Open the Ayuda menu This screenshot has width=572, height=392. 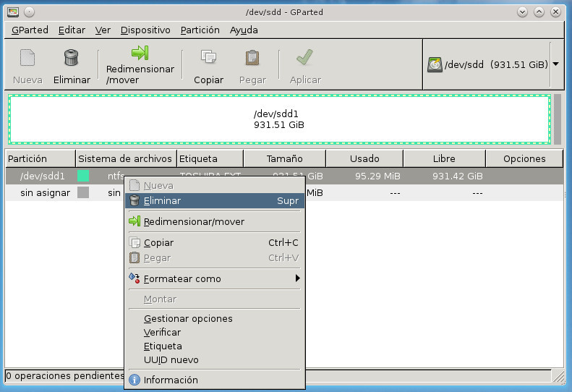point(244,30)
